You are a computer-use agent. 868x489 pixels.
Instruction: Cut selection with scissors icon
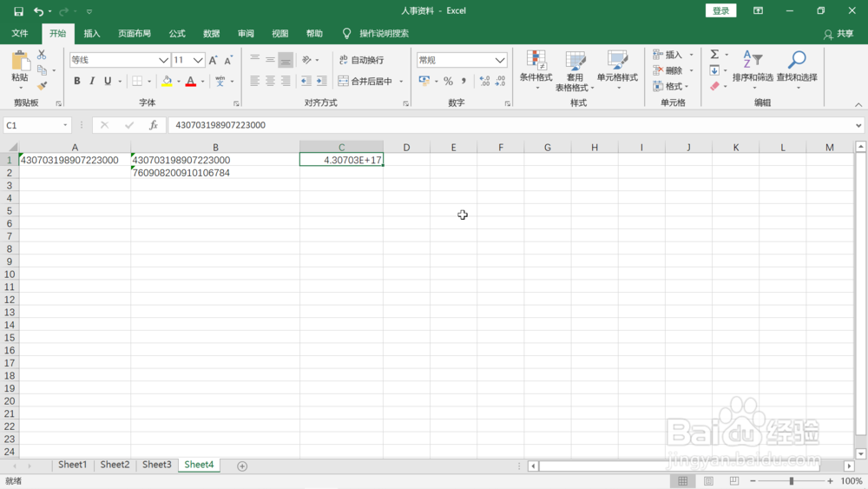click(x=42, y=55)
